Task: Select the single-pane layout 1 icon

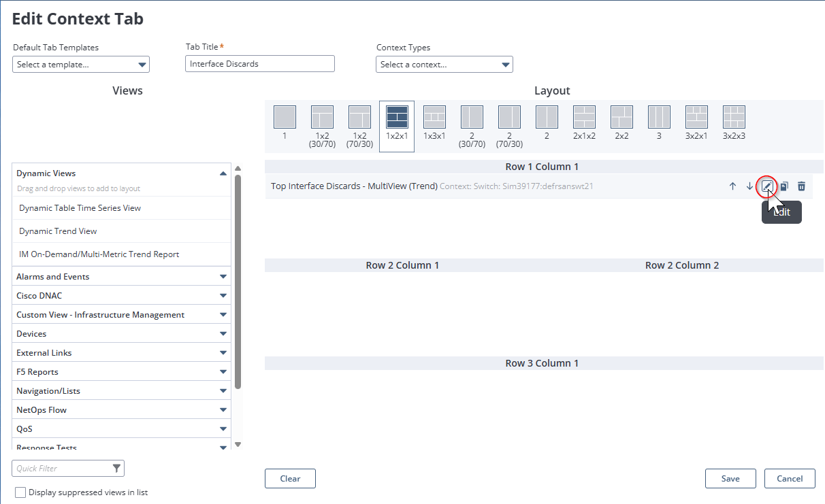Action: pyautogui.click(x=285, y=117)
